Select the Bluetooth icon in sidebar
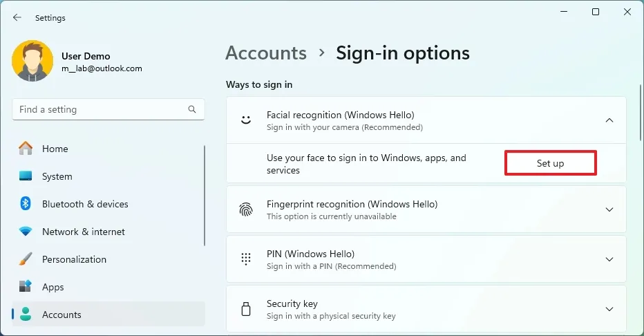Screen dimensions: 644x336 point(26,204)
